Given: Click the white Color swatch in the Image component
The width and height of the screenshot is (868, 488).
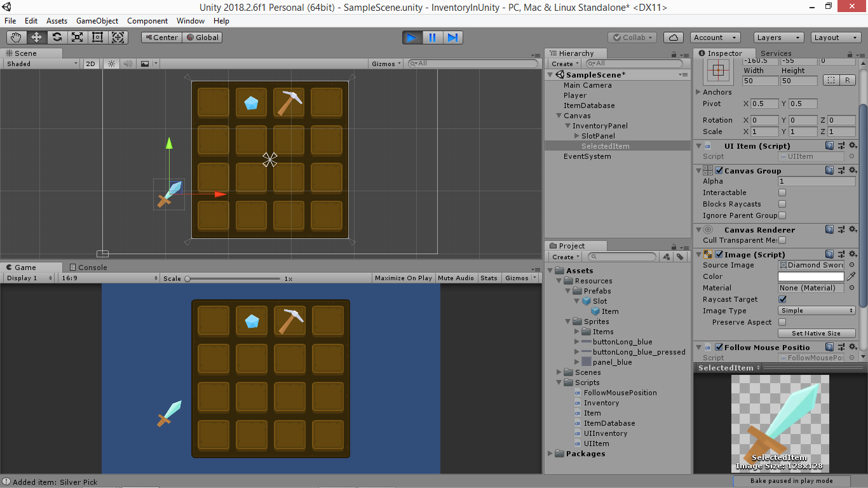Looking at the screenshot, I should click(812, 276).
